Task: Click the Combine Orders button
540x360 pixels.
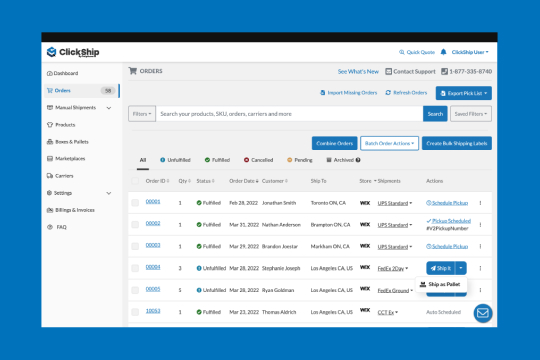Action: (334, 143)
